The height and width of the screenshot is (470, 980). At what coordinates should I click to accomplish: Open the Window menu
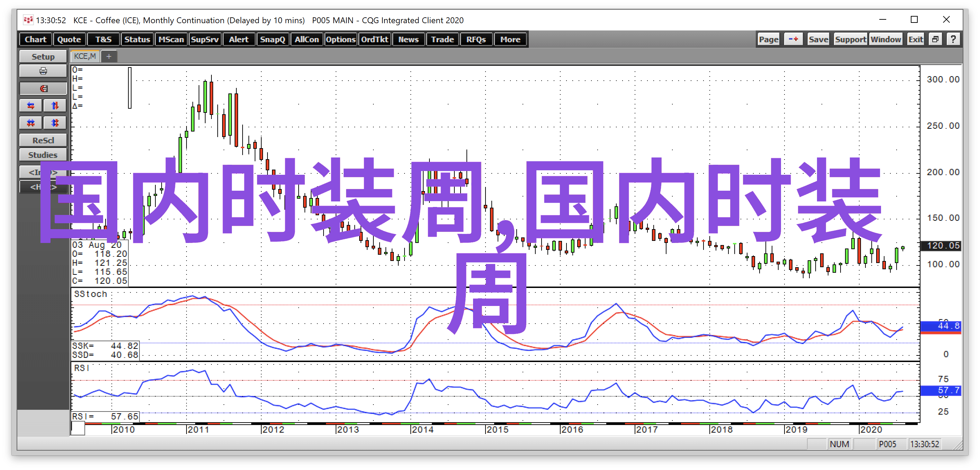click(886, 39)
